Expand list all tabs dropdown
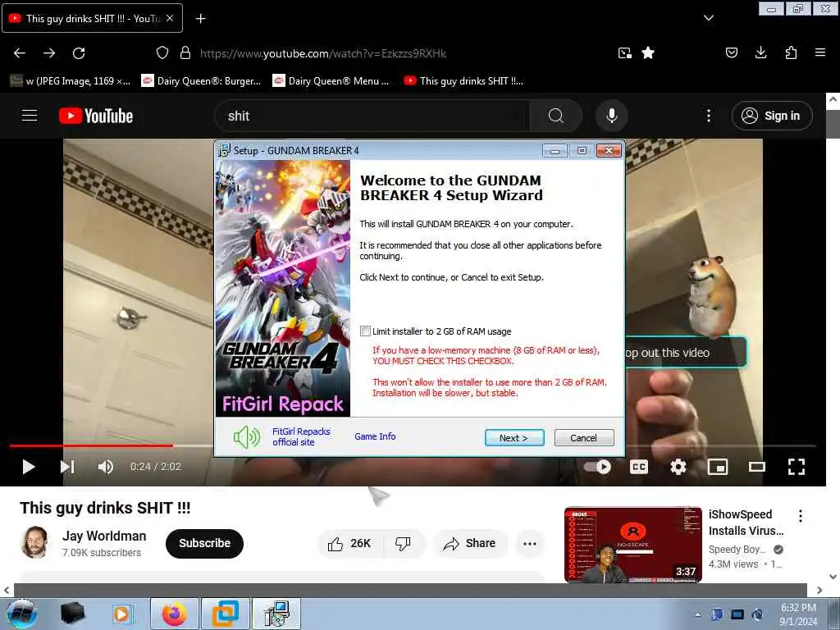 click(x=708, y=18)
